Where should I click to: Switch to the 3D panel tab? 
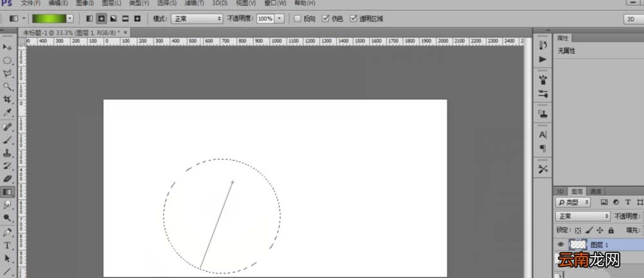coord(560,191)
